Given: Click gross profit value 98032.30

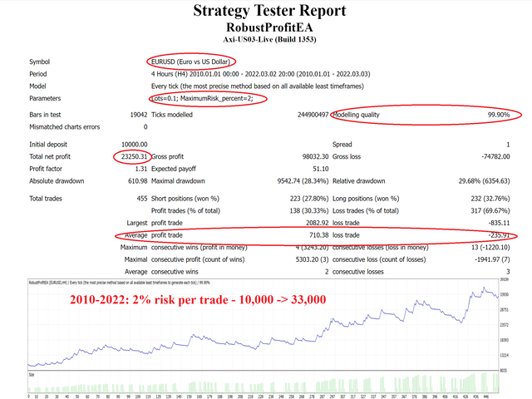Looking at the screenshot, I should (316, 157).
